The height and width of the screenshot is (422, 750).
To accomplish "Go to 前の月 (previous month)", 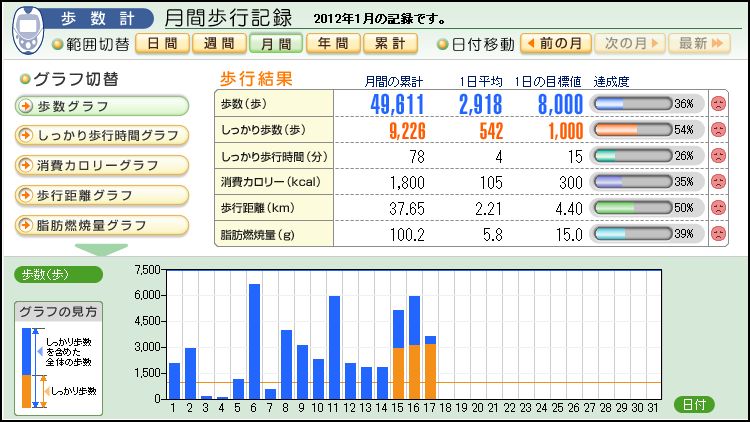I will tap(556, 44).
